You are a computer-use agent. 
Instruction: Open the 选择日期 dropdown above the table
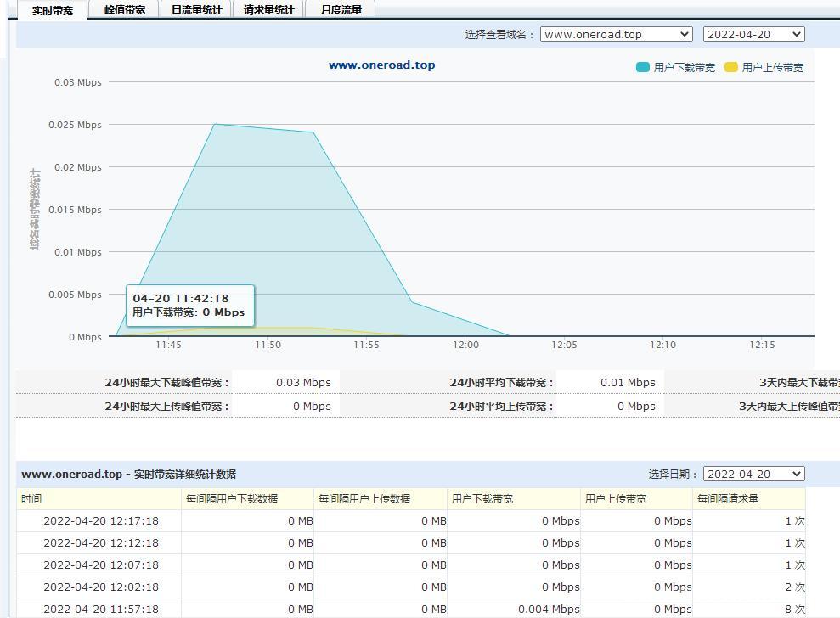coord(753,475)
